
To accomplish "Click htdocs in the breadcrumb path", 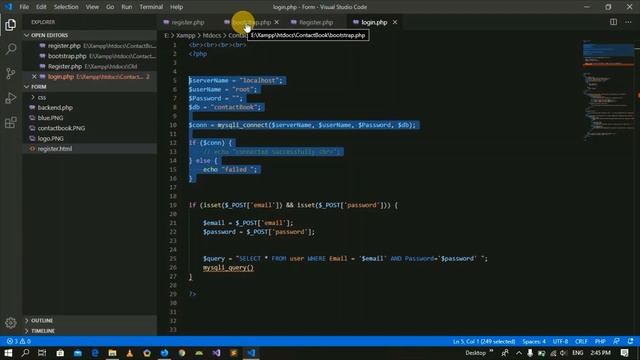I will (x=212, y=36).
